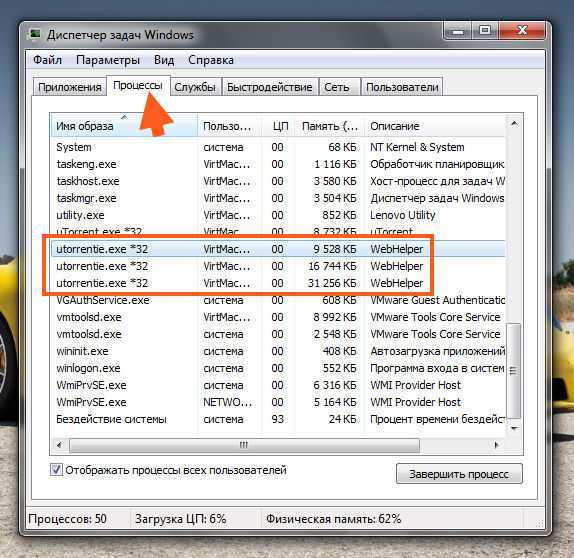574x558 pixels.
Task: Sort by the 'Память' column header
Action: [x=329, y=126]
